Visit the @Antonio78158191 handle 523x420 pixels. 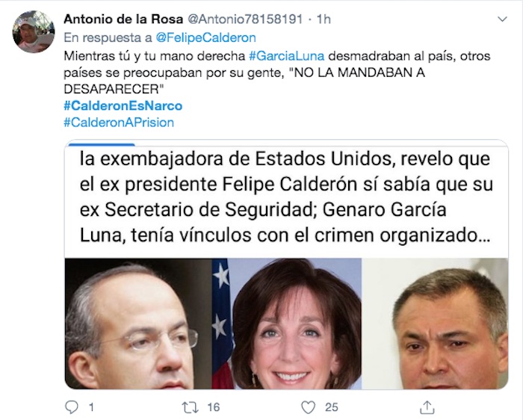(245, 19)
